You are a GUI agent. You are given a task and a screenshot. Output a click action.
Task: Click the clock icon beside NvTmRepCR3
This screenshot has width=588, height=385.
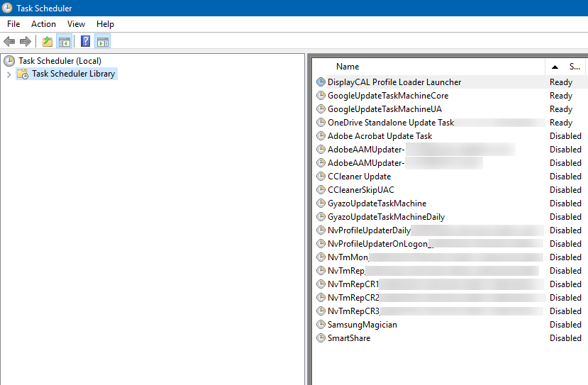click(321, 311)
